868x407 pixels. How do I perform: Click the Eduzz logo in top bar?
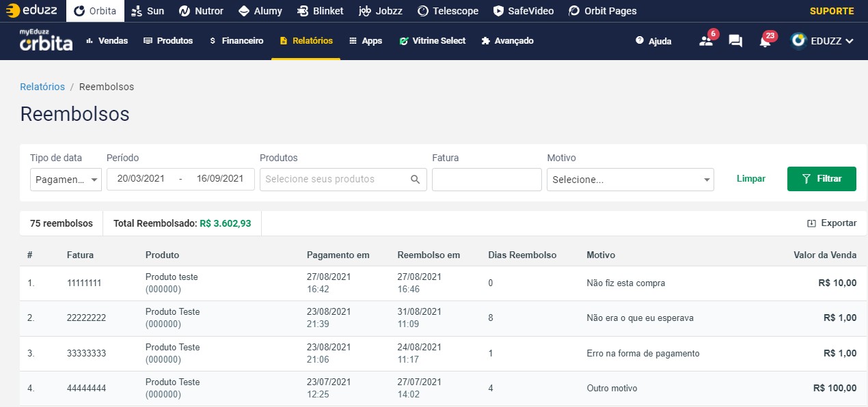coord(32,11)
